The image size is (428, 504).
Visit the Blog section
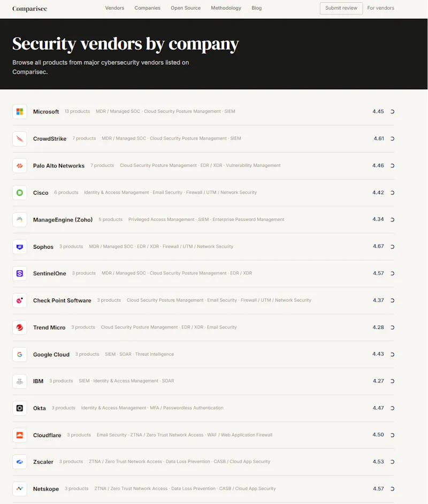tap(256, 8)
